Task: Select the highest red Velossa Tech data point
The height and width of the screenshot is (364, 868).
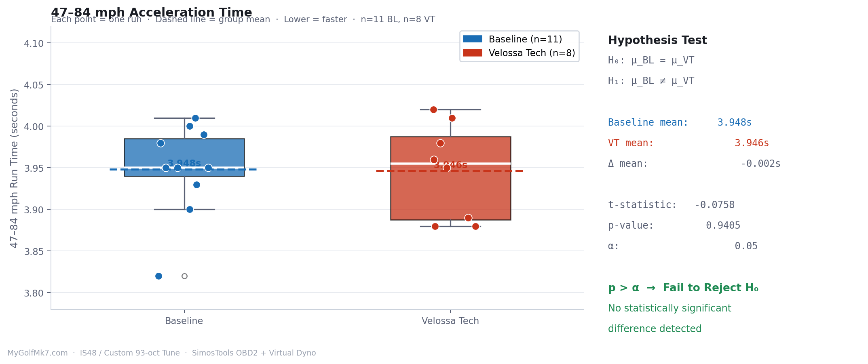Action: pyautogui.click(x=433, y=109)
